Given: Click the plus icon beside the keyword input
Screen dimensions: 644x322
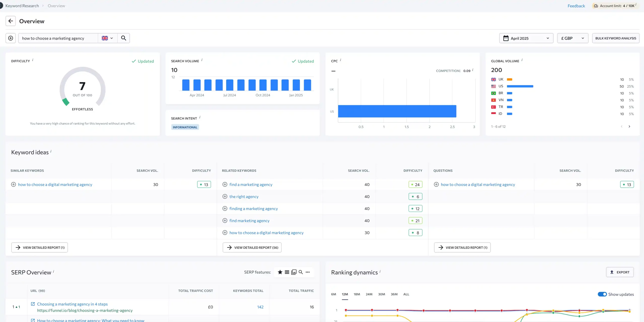Looking at the screenshot, I should point(11,38).
